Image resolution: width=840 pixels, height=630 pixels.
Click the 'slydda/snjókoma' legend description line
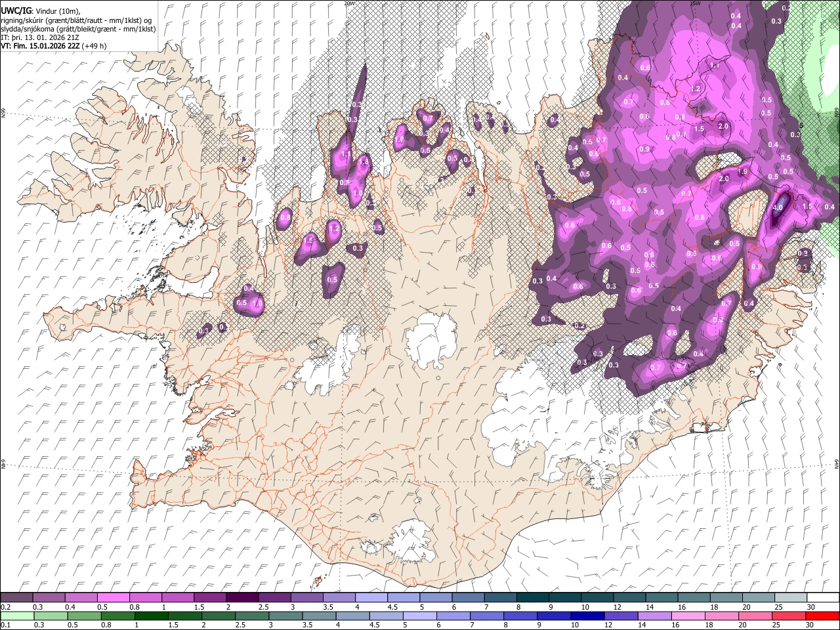click(78, 29)
